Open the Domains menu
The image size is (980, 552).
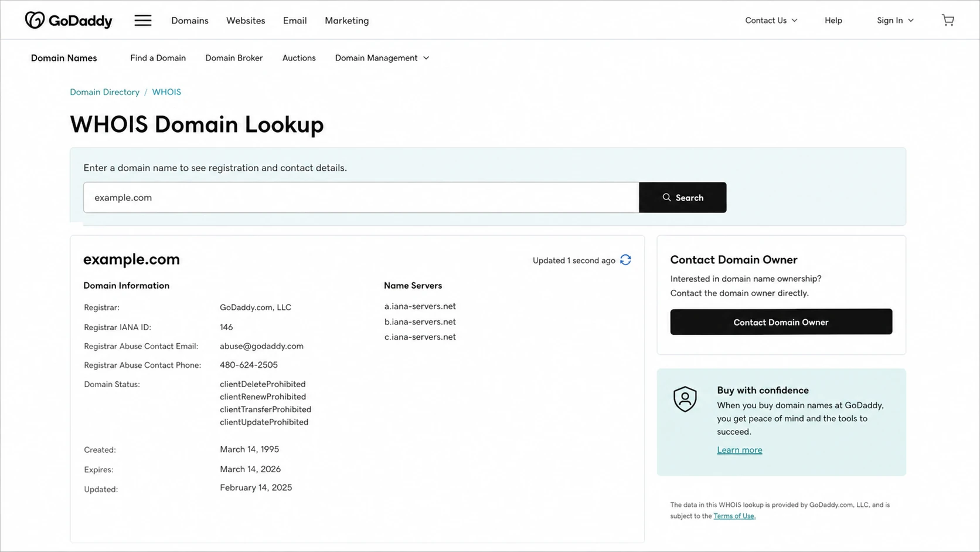pyautogui.click(x=190, y=21)
